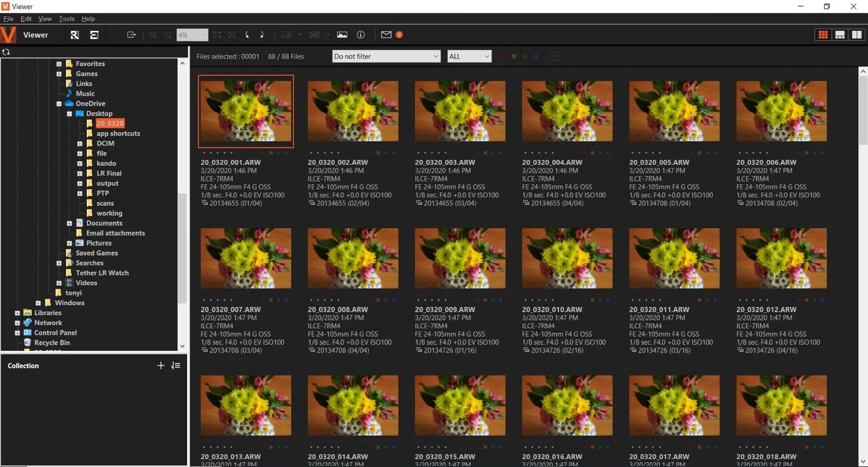Add a new collection
Viewport: 868px width, 467px height.
pyautogui.click(x=161, y=365)
